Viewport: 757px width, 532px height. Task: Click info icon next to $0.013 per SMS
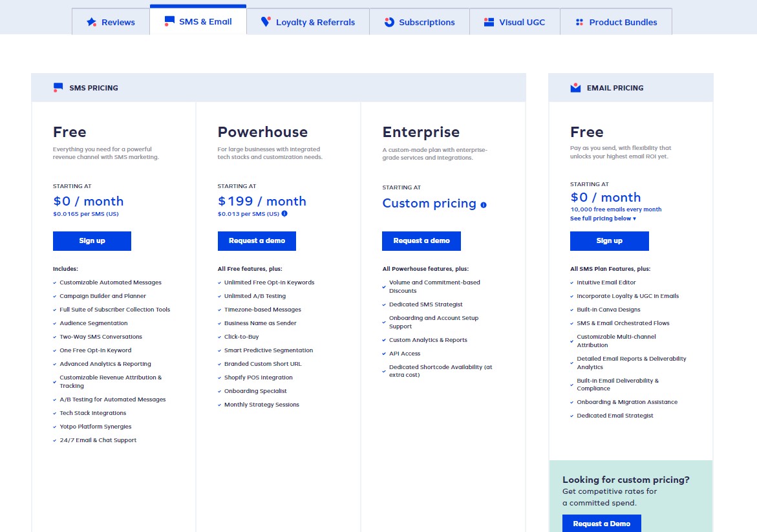click(x=284, y=213)
